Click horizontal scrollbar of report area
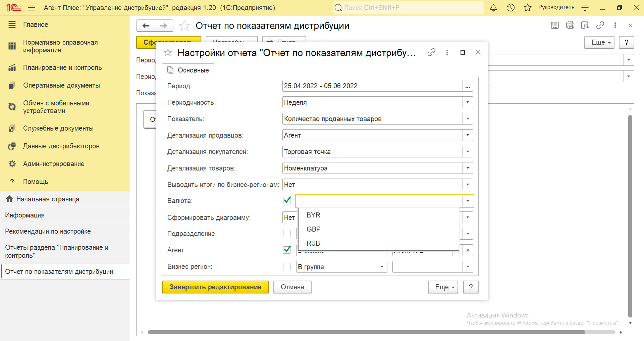This screenshot has height=341, width=644. click(367, 332)
